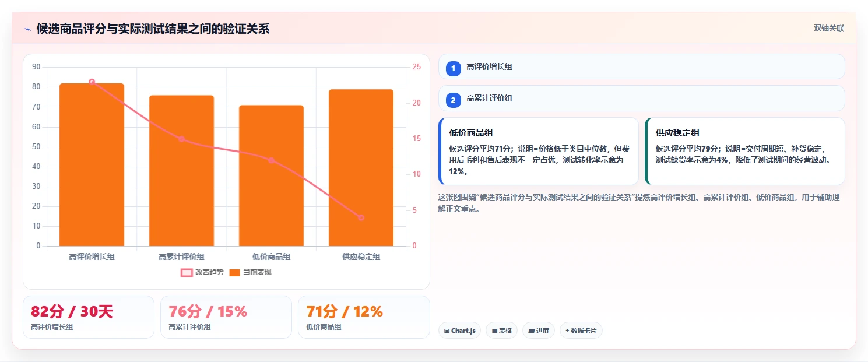Screen dimensions: 868x362
Task: Click the orange bar for 低价商品组
Action: coord(271,175)
